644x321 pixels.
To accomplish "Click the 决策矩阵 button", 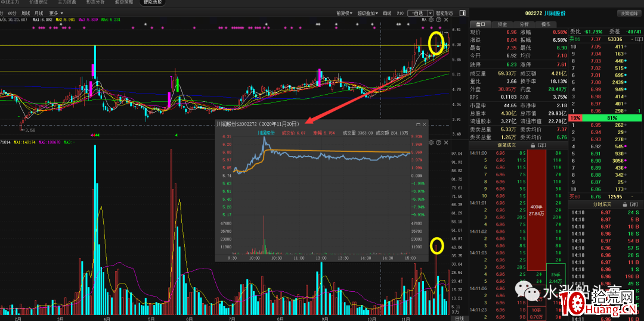I will click(x=630, y=13).
